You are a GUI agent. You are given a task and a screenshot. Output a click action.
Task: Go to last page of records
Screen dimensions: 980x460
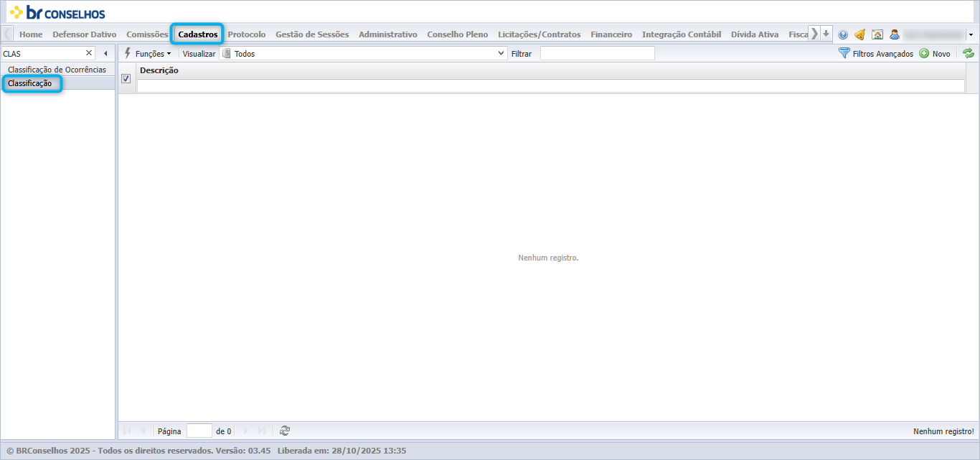[x=261, y=431]
